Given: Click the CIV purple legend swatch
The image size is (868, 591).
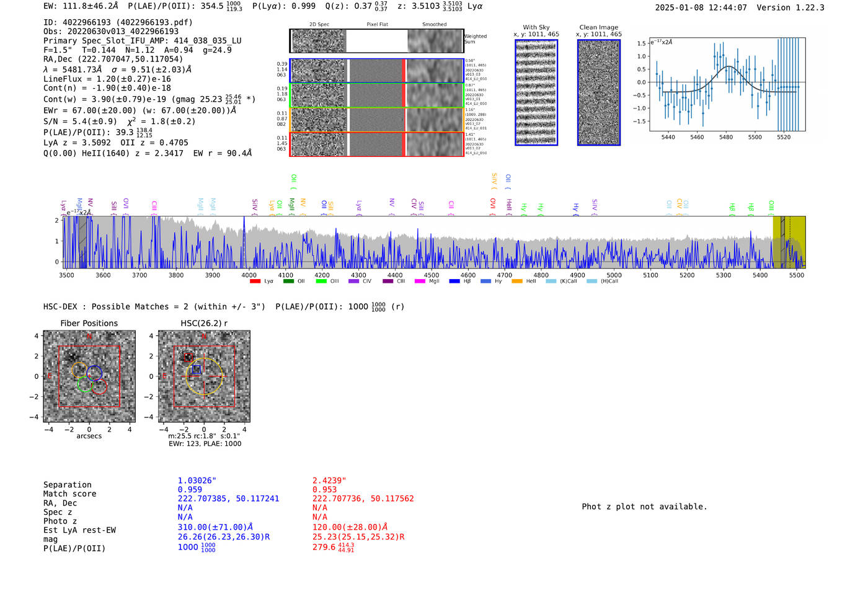Looking at the screenshot, I should [354, 282].
